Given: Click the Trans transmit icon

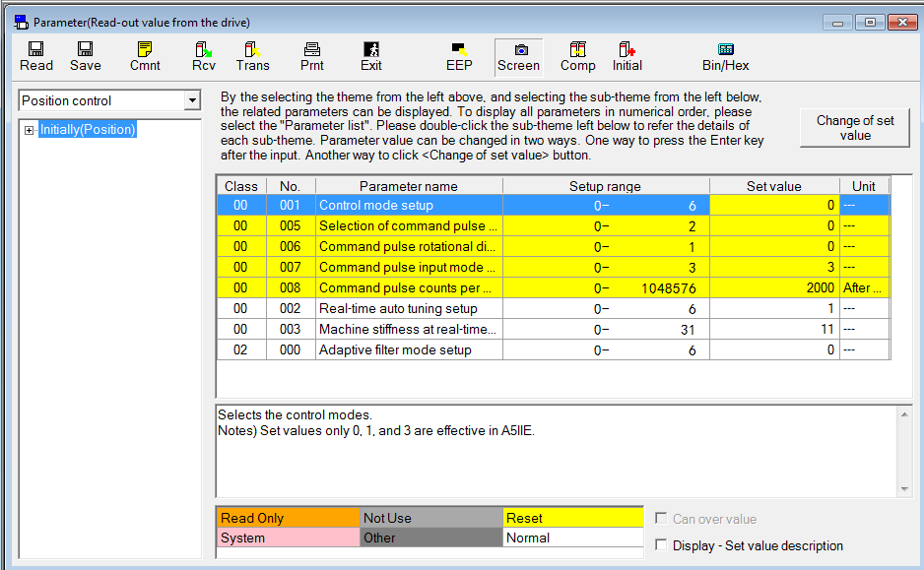Looking at the screenshot, I should pyautogui.click(x=252, y=56).
